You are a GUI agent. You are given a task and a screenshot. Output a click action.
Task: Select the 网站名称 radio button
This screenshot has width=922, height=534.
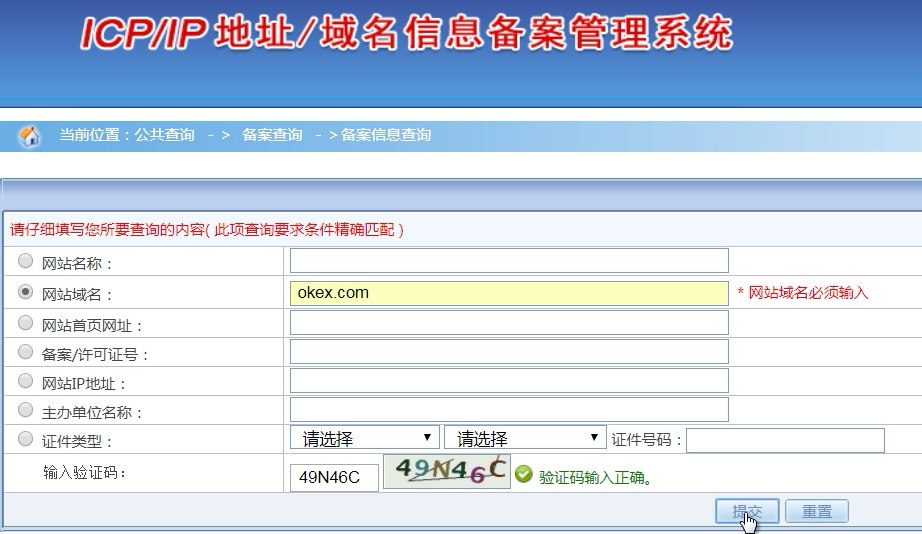click(25, 262)
